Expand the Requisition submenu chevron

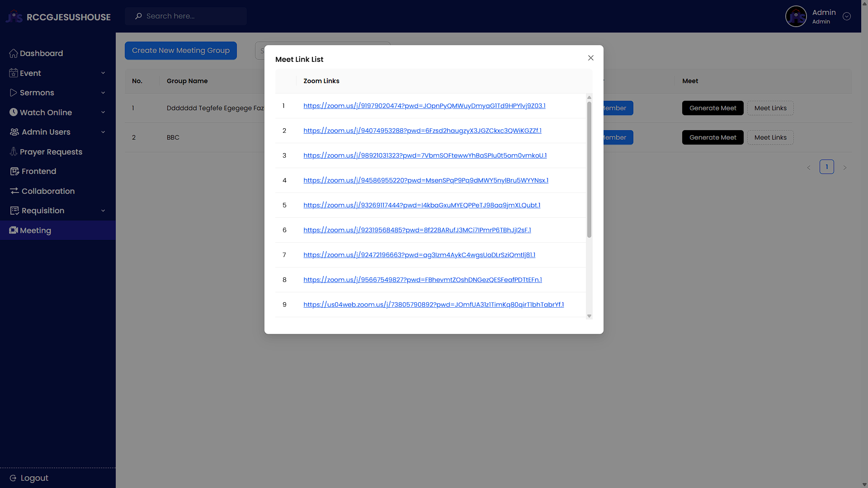click(103, 211)
